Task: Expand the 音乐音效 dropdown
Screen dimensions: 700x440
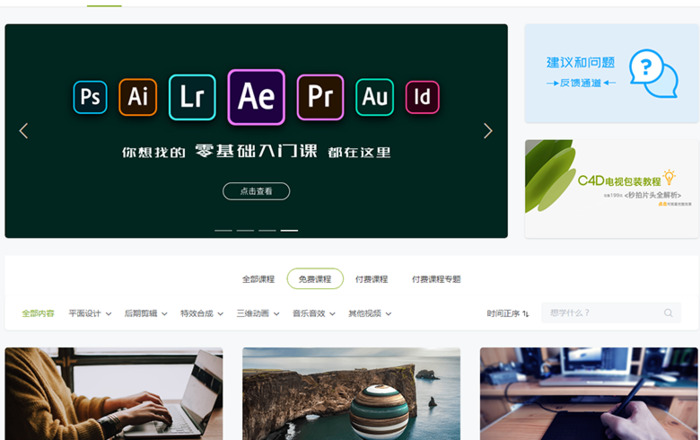Action: [314, 313]
